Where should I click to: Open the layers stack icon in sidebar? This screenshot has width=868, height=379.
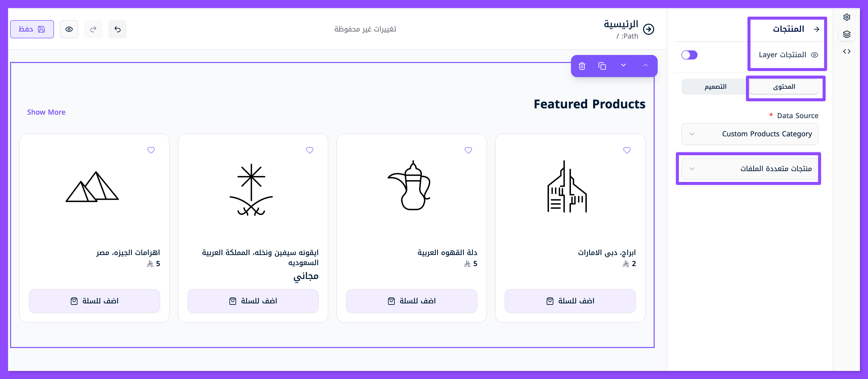846,34
